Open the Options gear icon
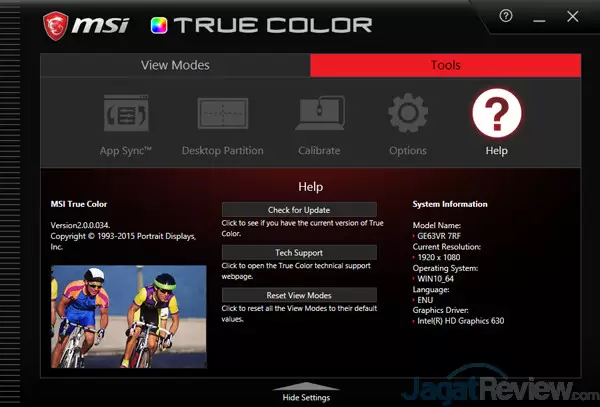Screen dimensions: 600x407 tap(408, 113)
